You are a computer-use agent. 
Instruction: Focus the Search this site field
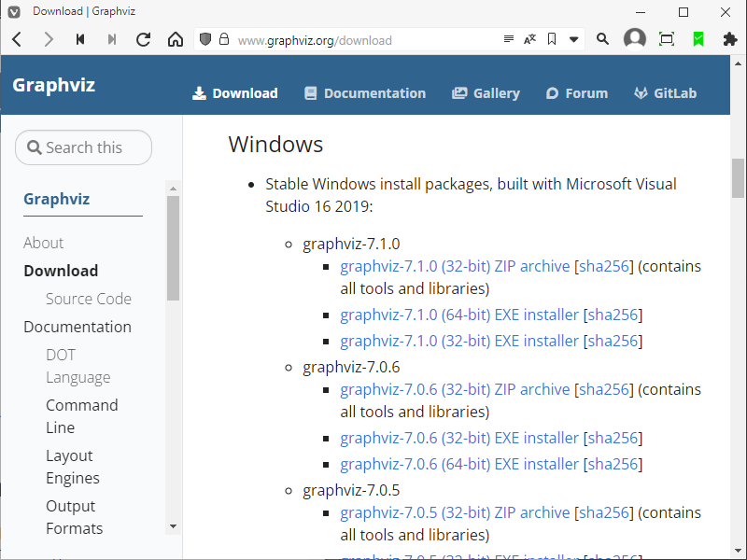(x=83, y=147)
